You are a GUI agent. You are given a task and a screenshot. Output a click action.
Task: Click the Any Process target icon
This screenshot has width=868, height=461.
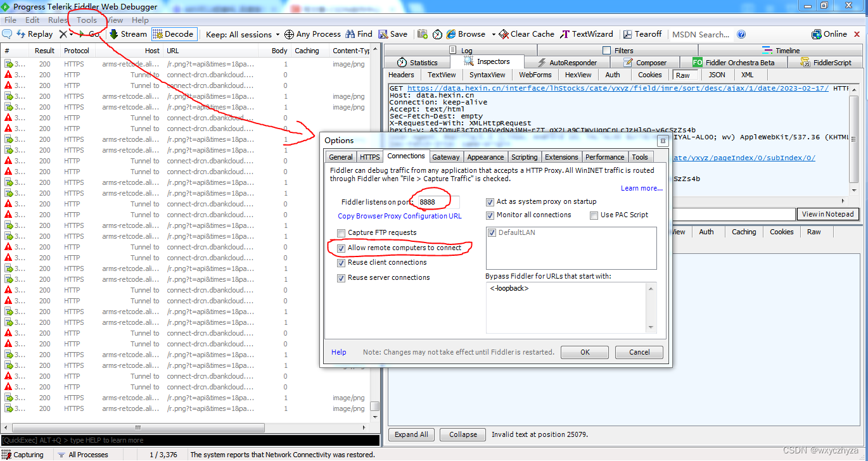click(x=289, y=34)
